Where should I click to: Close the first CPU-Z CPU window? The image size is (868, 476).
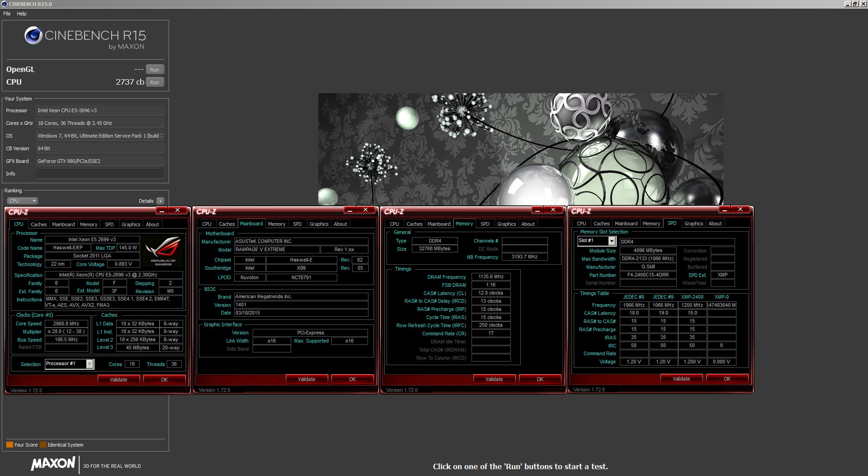point(178,210)
